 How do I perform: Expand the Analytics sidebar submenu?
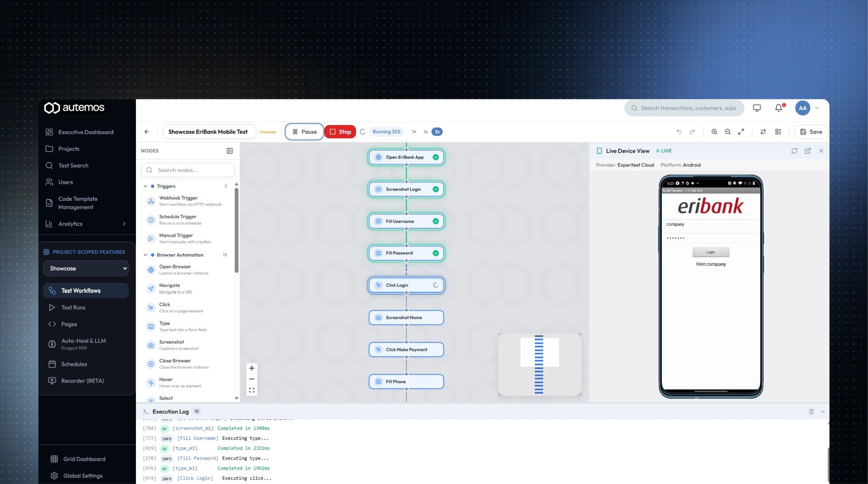click(124, 224)
